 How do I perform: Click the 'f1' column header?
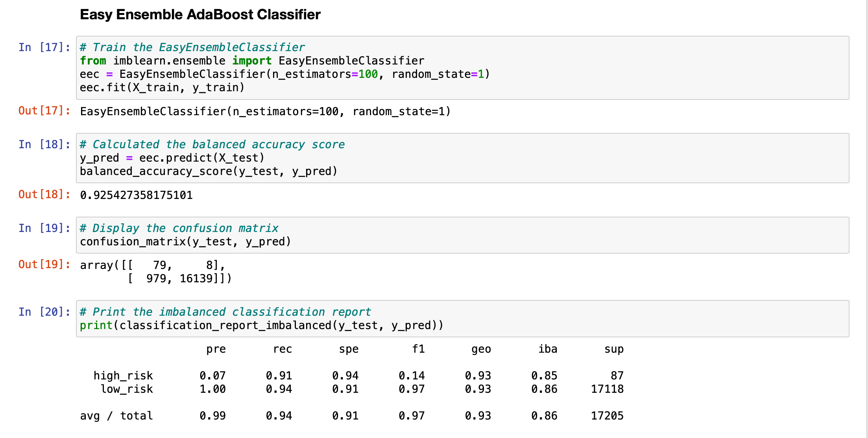pos(418,349)
